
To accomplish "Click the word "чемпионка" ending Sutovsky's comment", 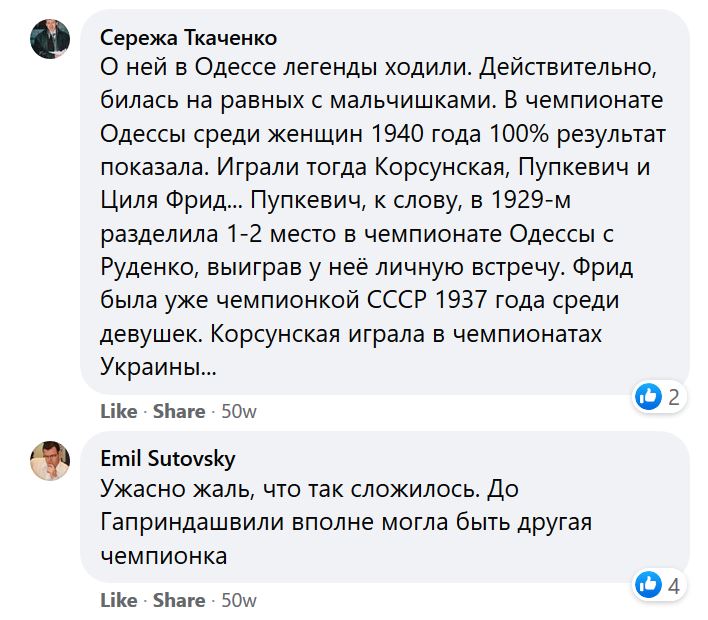I will (x=164, y=556).
